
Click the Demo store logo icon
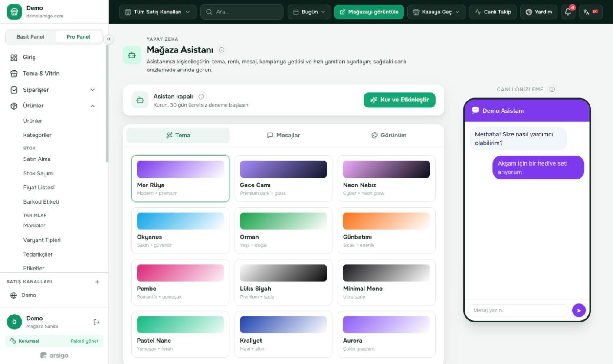coord(14,12)
